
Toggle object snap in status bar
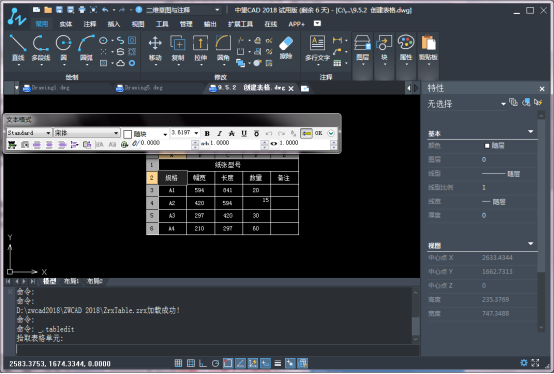click(x=228, y=363)
